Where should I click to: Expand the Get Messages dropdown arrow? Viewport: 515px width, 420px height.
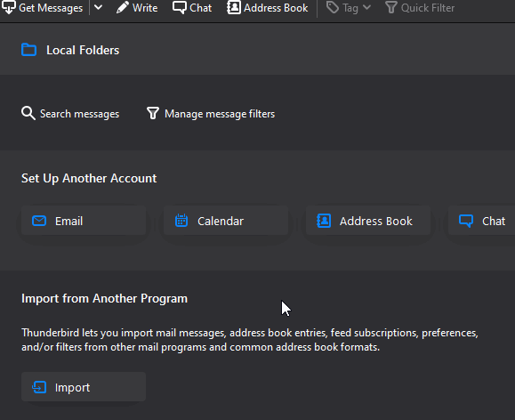[x=98, y=7]
